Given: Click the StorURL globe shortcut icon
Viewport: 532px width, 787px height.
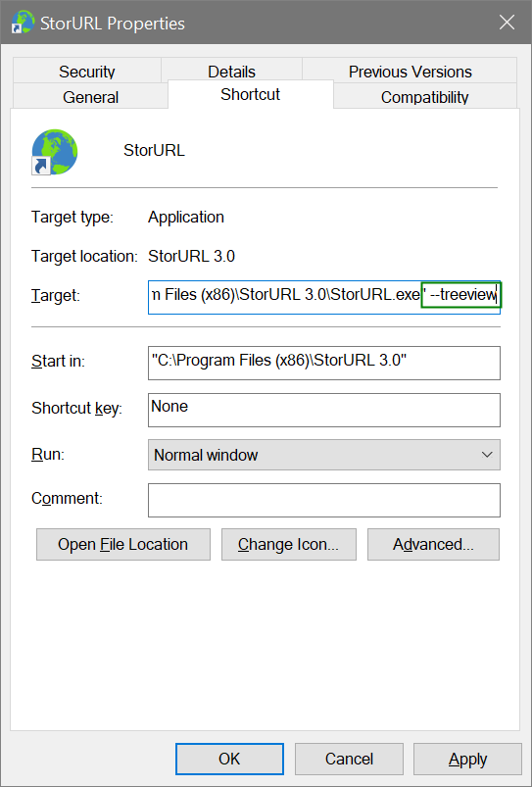Looking at the screenshot, I should [x=55, y=152].
